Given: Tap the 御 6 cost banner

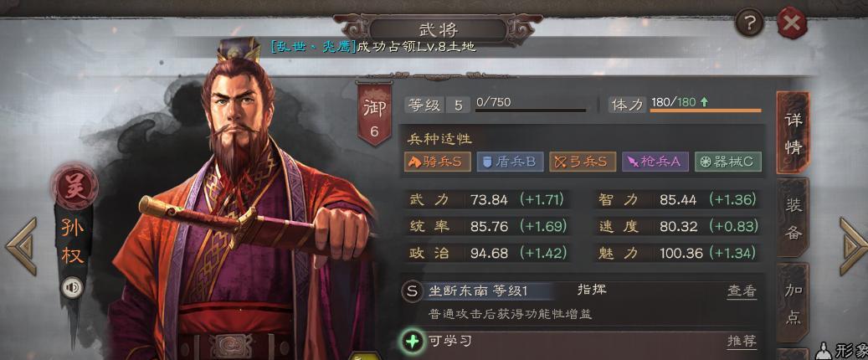Looking at the screenshot, I should click(374, 115).
